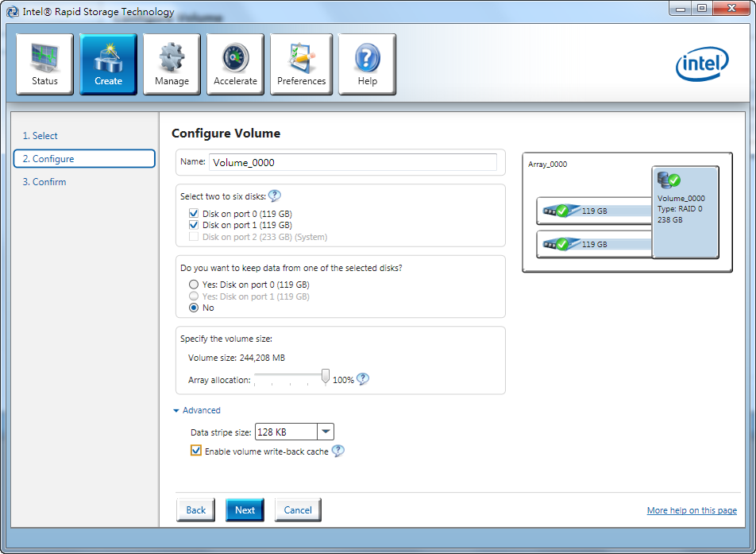Uncheck Disk on port 0 checkbox
The width and height of the screenshot is (756, 554).
(194, 214)
